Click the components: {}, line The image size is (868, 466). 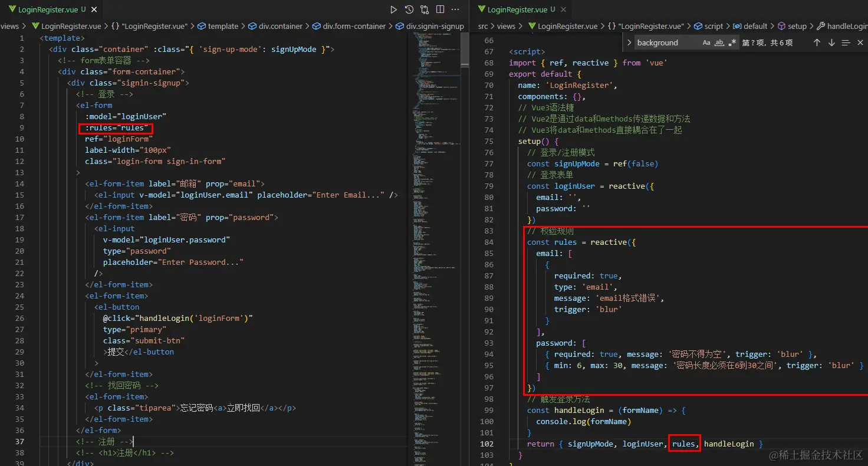552,96
